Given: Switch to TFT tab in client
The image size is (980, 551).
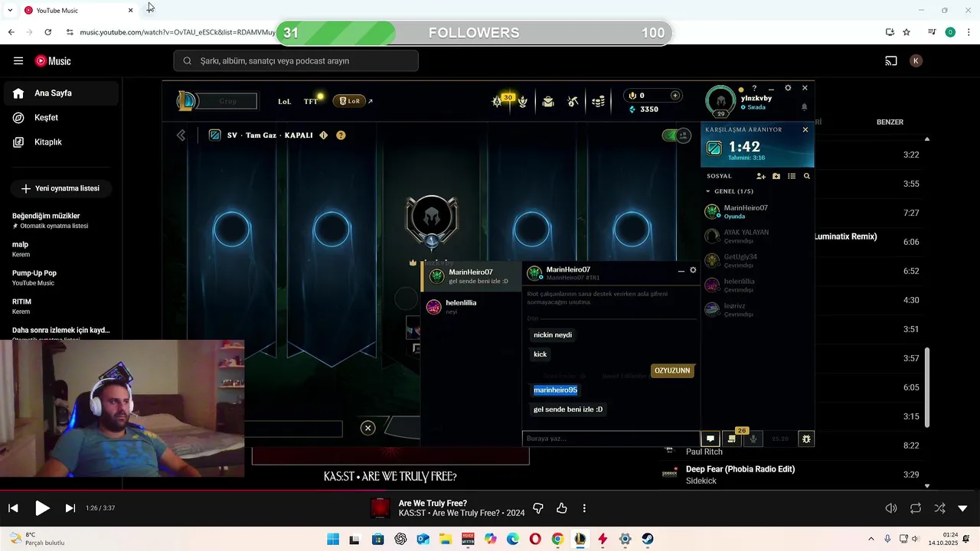Looking at the screenshot, I should click(x=311, y=101).
